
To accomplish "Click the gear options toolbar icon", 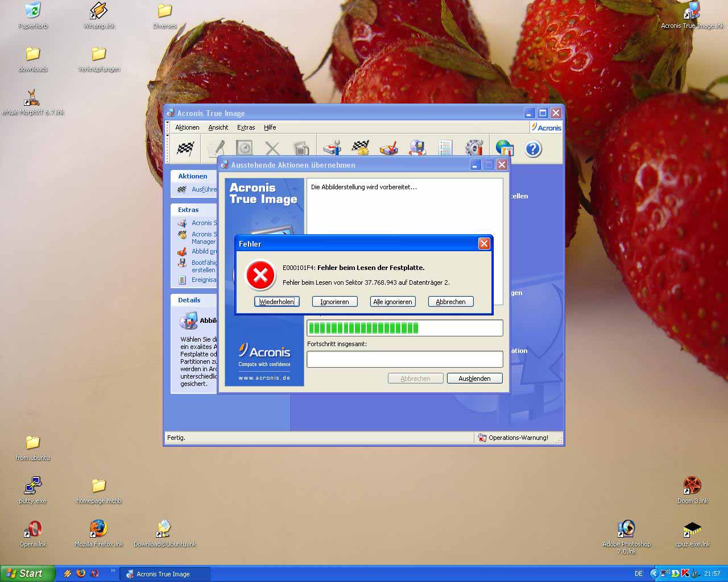I will [x=474, y=148].
